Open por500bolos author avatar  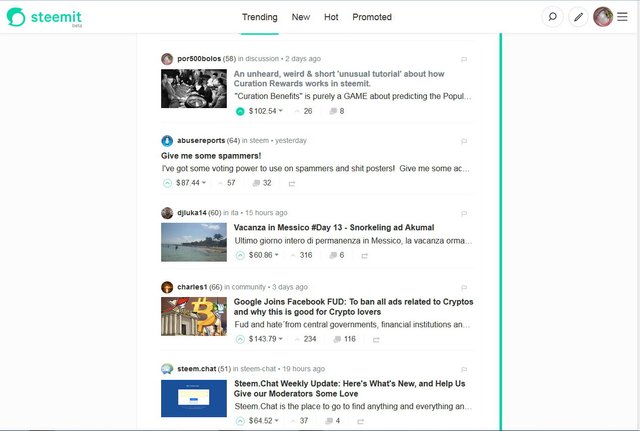pyautogui.click(x=167, y=59)
